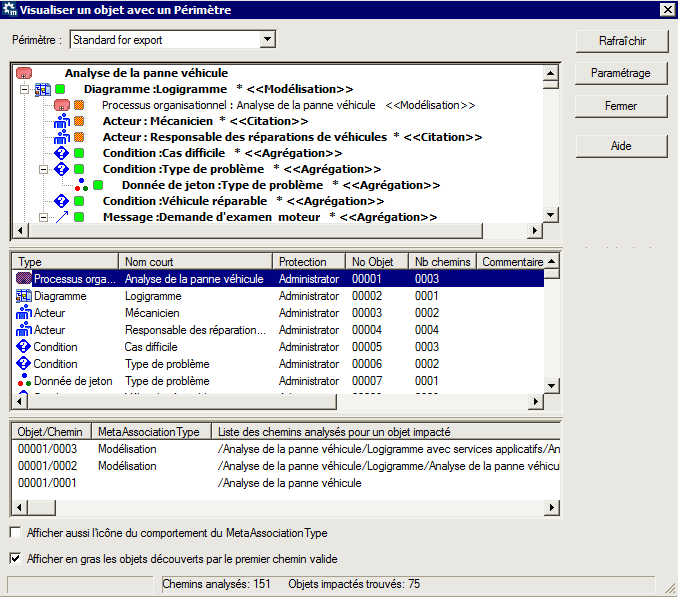
Task: Enable showing the MetaAssociationType behavior icon
Action: (15, 533)
